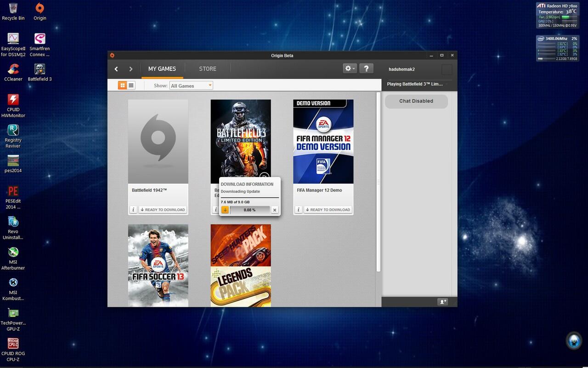Open Origin help question mark button
The height and width of the screenshot is (368, 588).
tap(366, 69)
